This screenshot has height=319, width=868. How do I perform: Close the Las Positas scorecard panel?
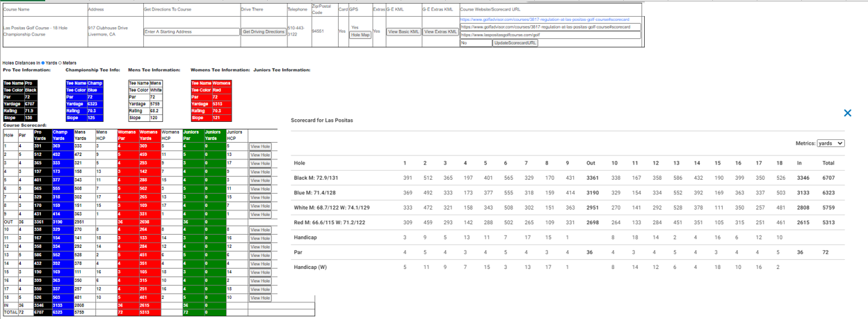(x=847, y=113)
